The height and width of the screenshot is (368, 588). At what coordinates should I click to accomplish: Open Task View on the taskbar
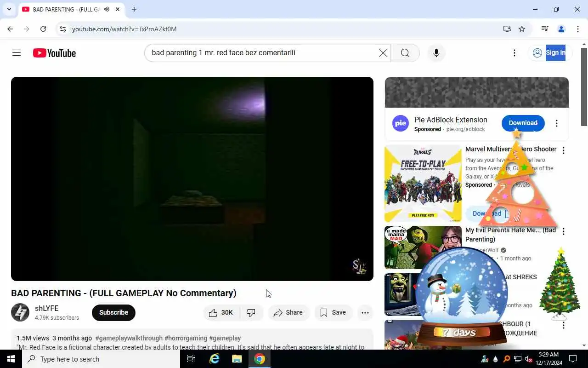pos(191,359)
